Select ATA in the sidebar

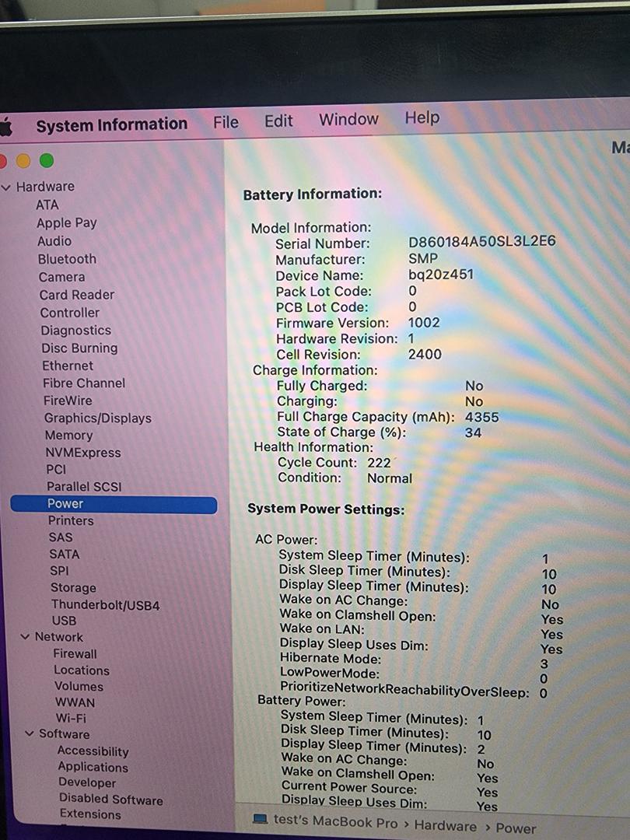(x=47, y=205)
